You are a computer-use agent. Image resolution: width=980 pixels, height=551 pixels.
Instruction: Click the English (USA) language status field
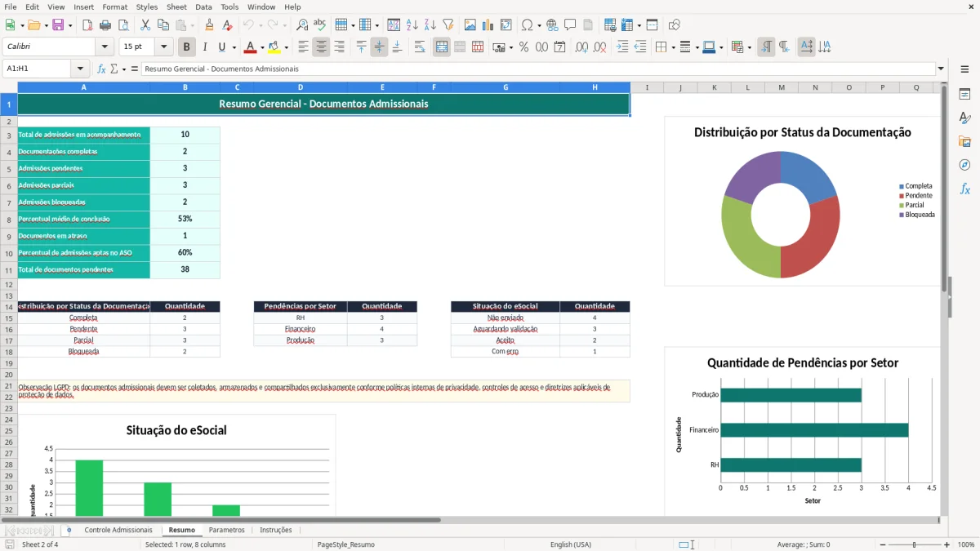pyautogui.click(x=571, y=544)
